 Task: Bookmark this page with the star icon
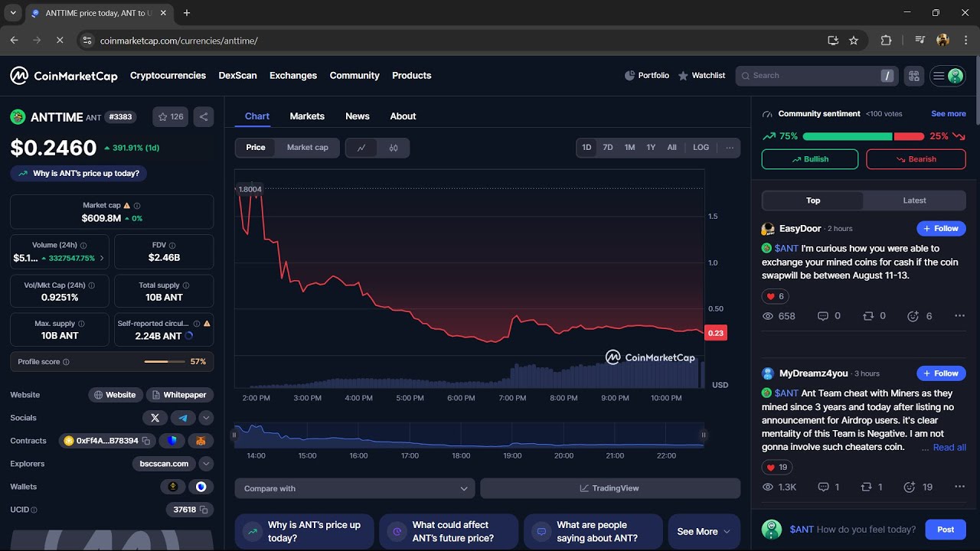(854, 41)
